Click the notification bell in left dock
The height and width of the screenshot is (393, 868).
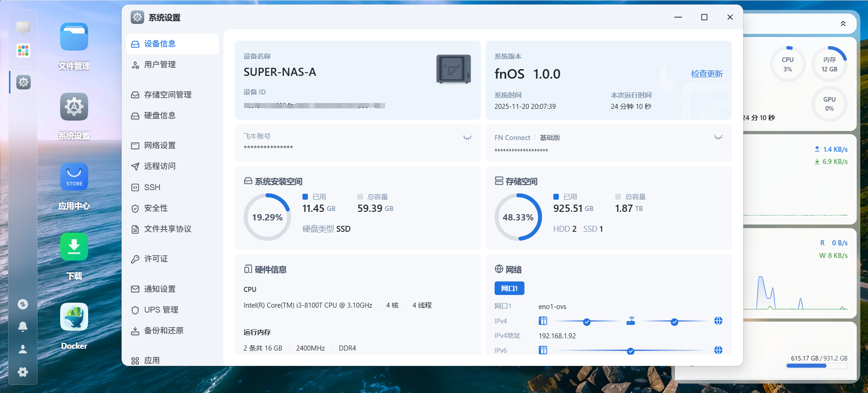click(x=23, y=327)
